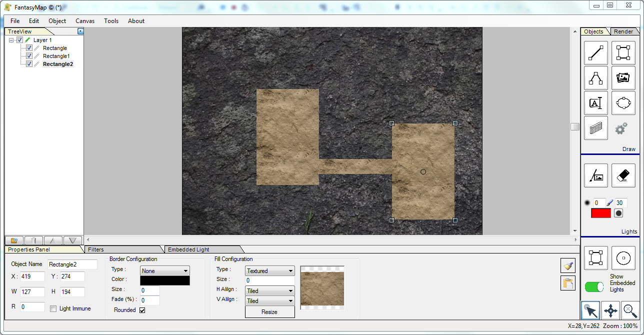Click the red light color swatch

point(601,213)
